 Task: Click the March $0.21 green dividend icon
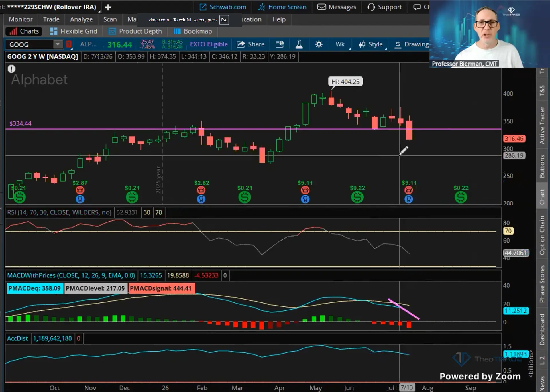pyautogui.click(x=245, y=197)
